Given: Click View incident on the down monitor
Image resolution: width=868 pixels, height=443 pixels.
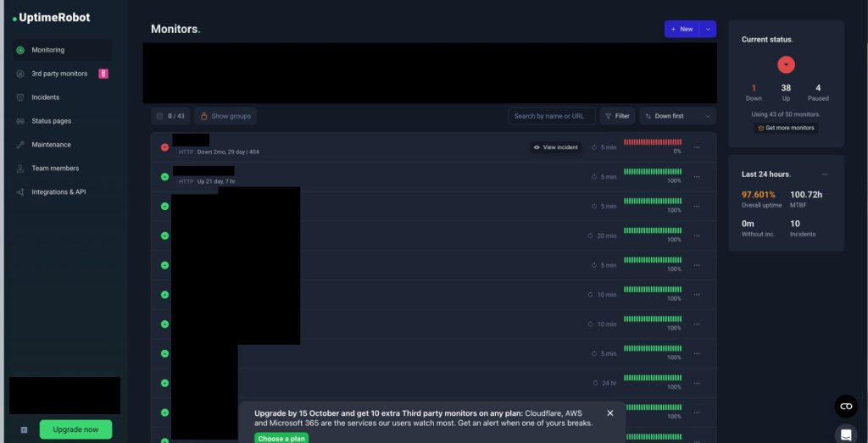Looking at the screenshot, I should 556,147.
